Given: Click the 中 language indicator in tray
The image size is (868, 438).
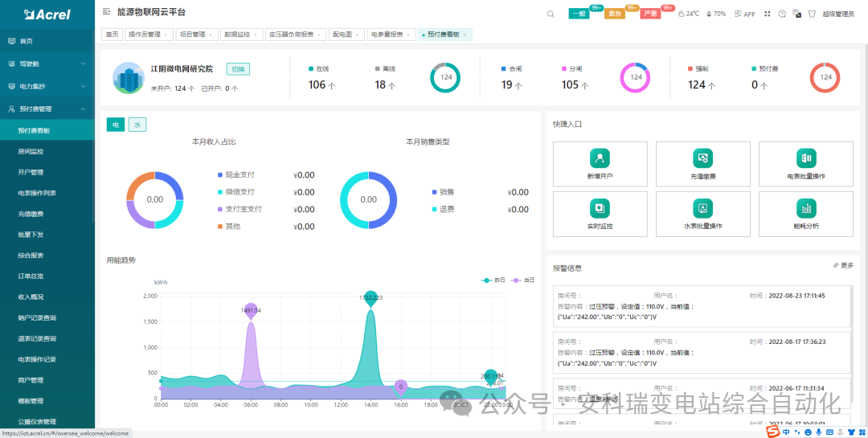Looking at the screenshot, I should 786,432.
